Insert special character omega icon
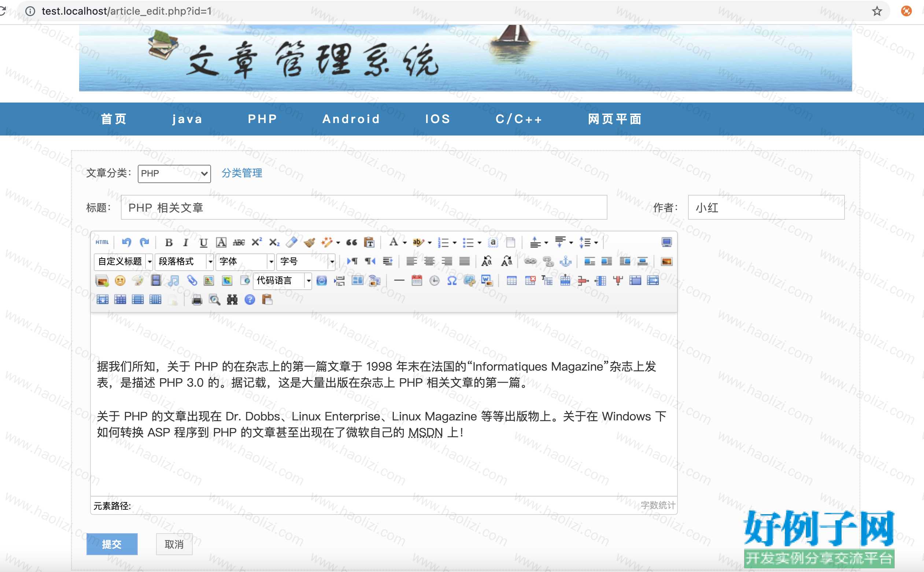Image resolution: width=924 pixels, height=572 pixels. (x=452, y=281)
